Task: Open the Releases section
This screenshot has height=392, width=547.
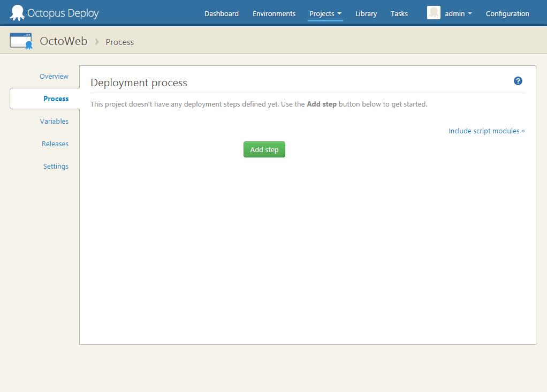Action: point(55,144)
